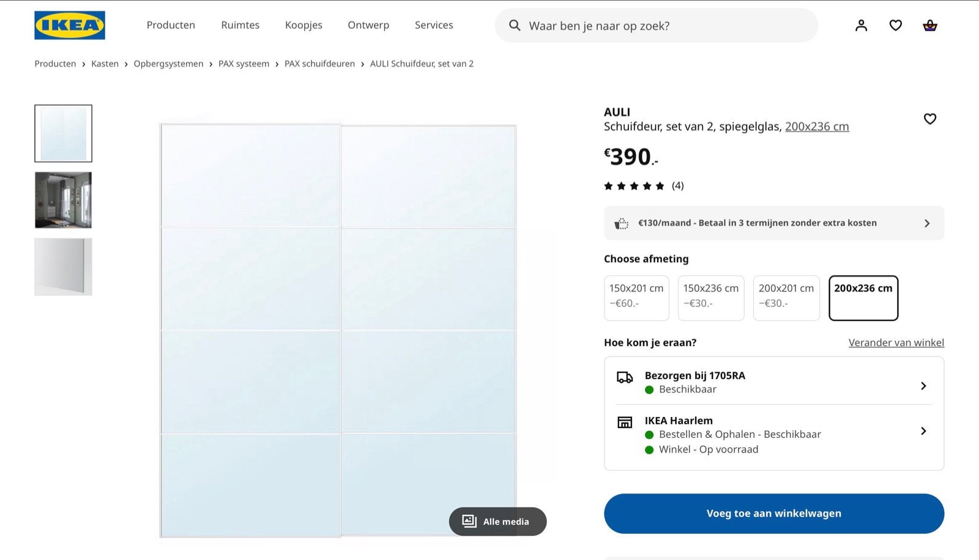Image resolution: width=979 pixels, height=560 pixels.
Task: Open the Producten menu
Action: click(x=171, y=25)
